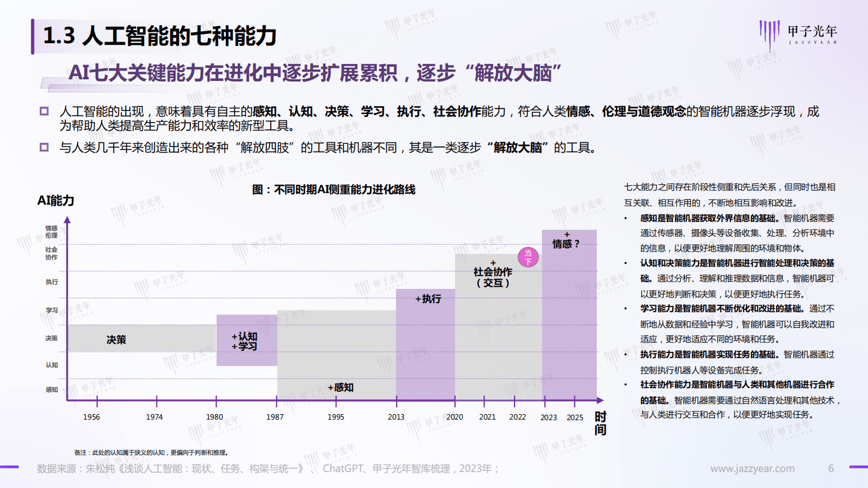Screen dimensions: 868x488
Task: Click the 2025 year tick label
Action: (x=575, y=417)
